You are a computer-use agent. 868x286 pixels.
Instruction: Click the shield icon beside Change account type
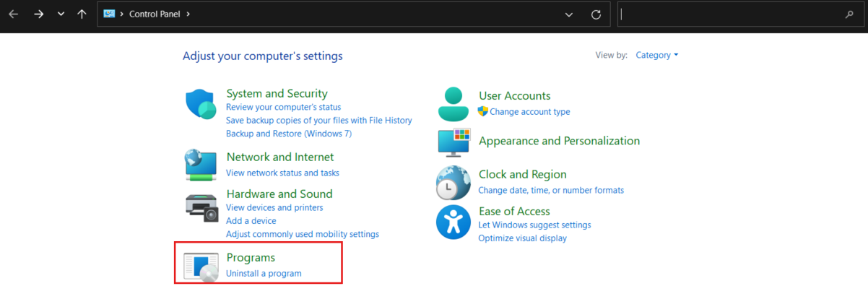(483, 111)
